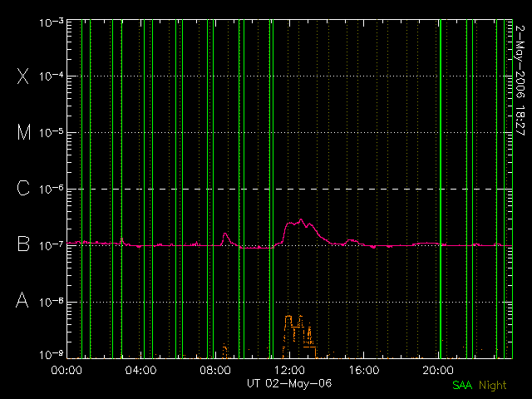This screenshot has height=399, width=532.
Task: Click the 10^-7 y-axis tick label
Action: [x=52, y=245]
